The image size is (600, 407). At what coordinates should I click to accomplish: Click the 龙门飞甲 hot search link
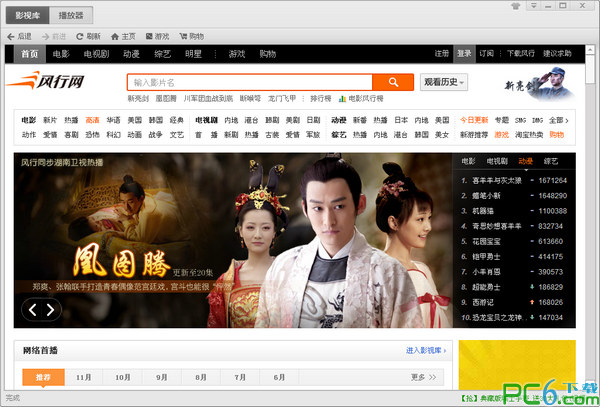pos(282,99)
